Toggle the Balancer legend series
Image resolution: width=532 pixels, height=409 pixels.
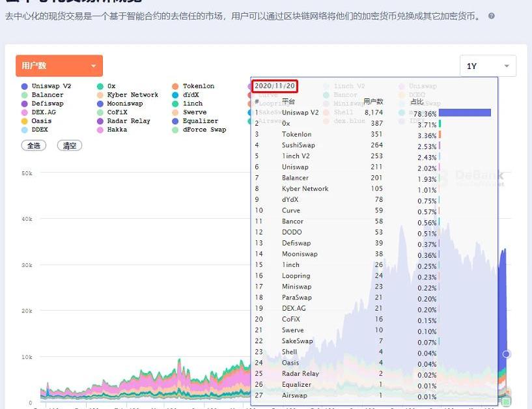pyautogui.click(x=42, y=95)
